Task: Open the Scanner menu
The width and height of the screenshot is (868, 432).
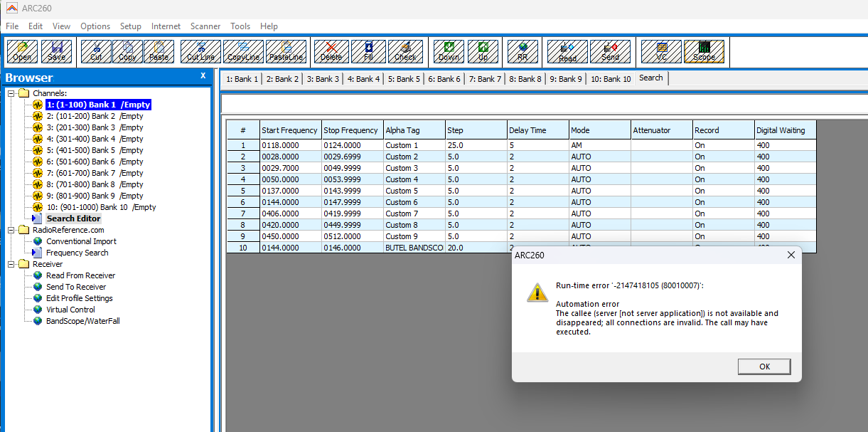Action: pyautogui.click(x=205, y=26)
